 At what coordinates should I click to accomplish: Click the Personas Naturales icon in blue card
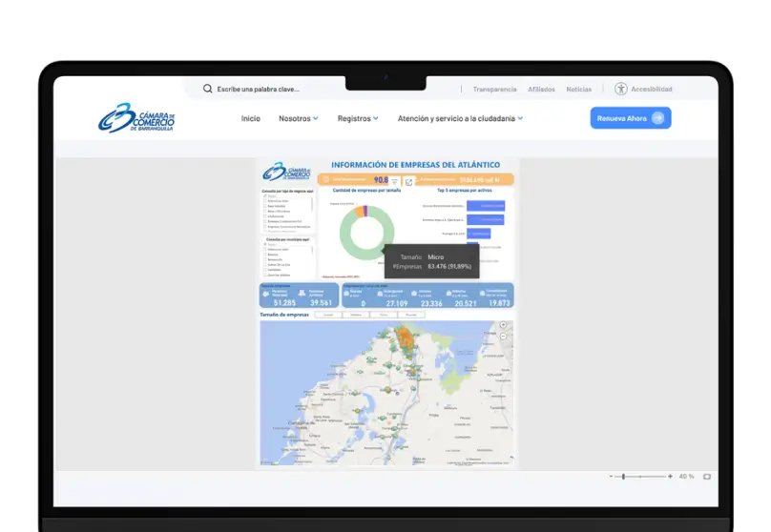pyautogui.click(x=266, y=294)
